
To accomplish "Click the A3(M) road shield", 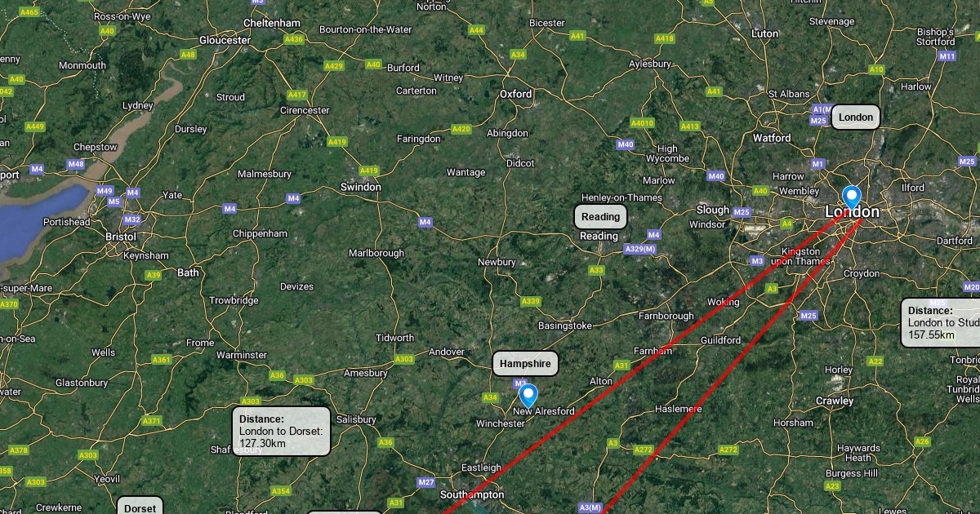I will pyautogui.click(x=590, y=507).
